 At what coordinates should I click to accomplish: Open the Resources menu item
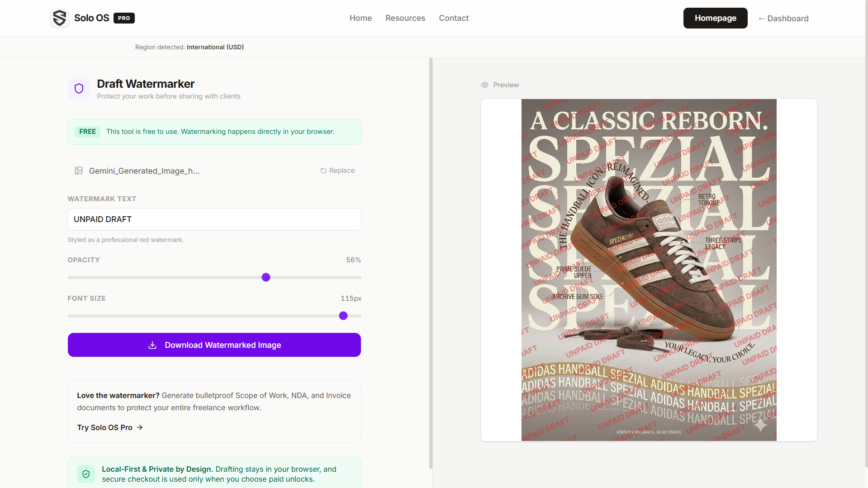pos(405,18)
